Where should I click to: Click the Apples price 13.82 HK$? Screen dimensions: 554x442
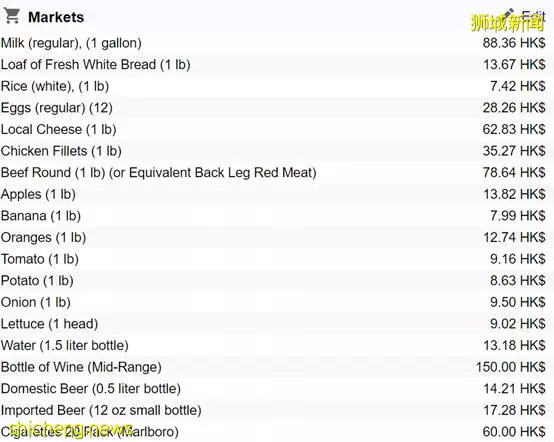514,194
